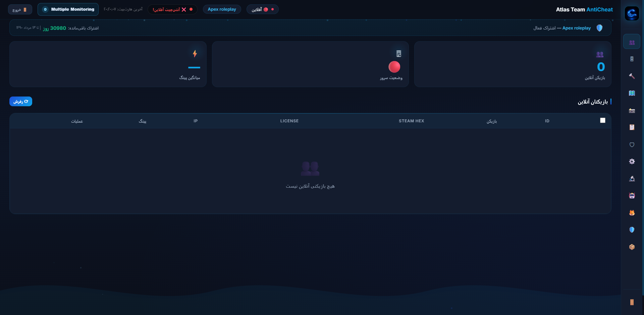Viewport: 644px width, 315px height.
Task: Click the پینگ column header
Action: [143, 121]
